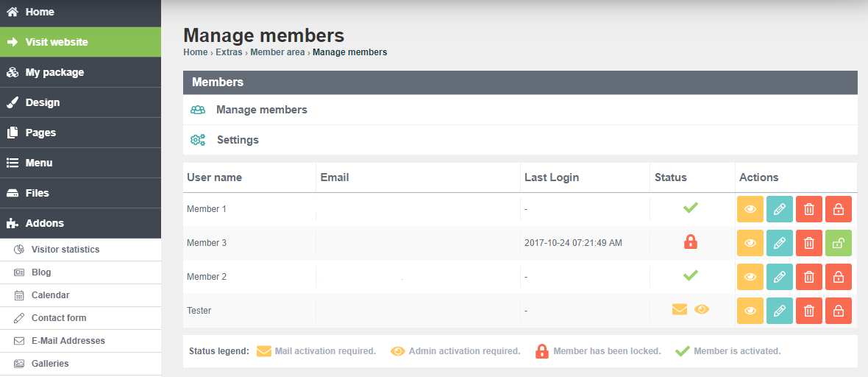Lock Member 1 with the red padlock button
The height and width of the screenshot is (377, 868).
pyautogui.click(x=838, y=209)
